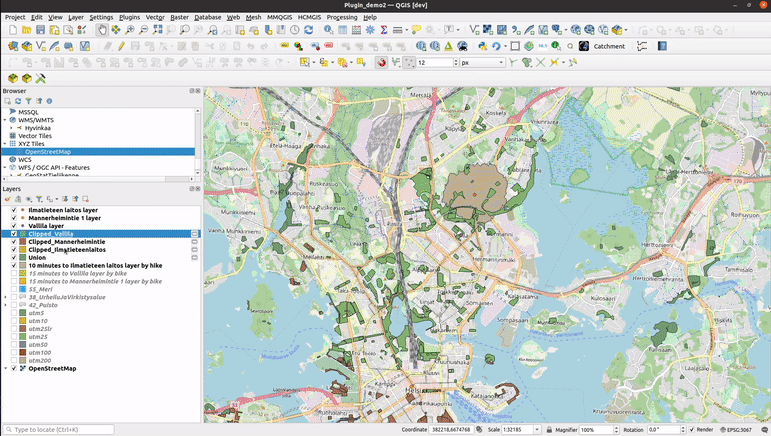
Task: Open the Project menu
Action: click(x=15, y=17)
